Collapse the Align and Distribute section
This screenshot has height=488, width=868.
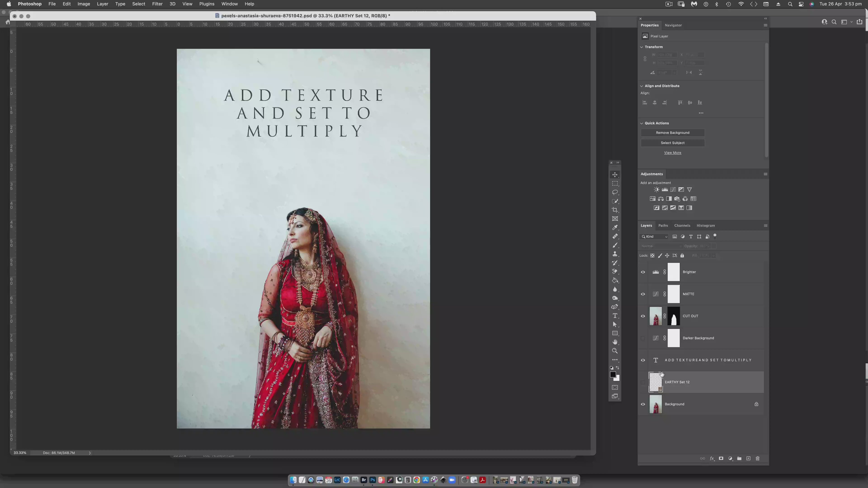[642, 86]
